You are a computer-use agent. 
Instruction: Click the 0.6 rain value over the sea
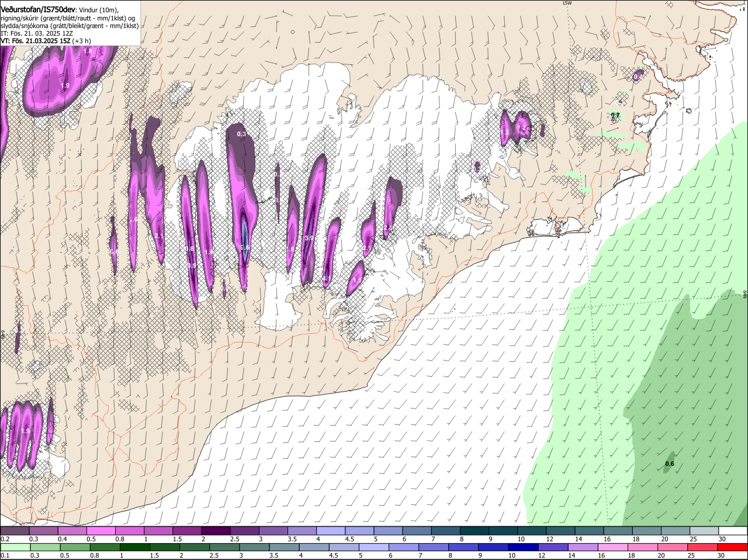coord(670,464)
